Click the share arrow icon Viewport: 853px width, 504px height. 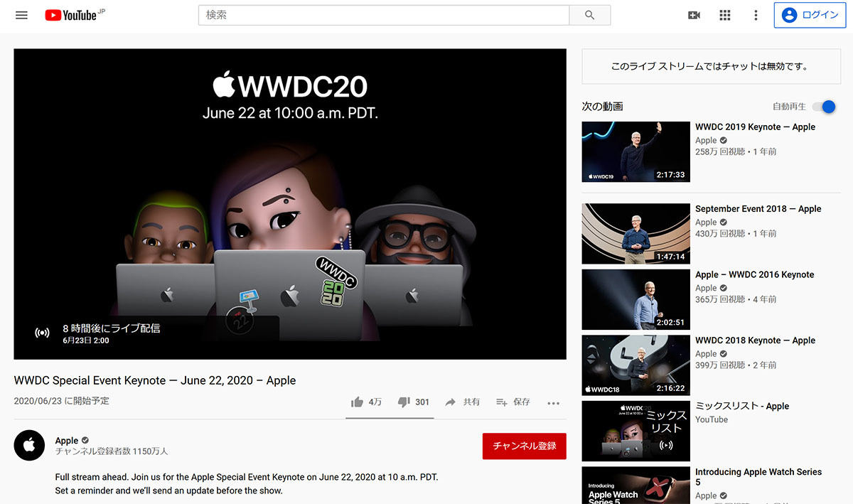[450, 402]
